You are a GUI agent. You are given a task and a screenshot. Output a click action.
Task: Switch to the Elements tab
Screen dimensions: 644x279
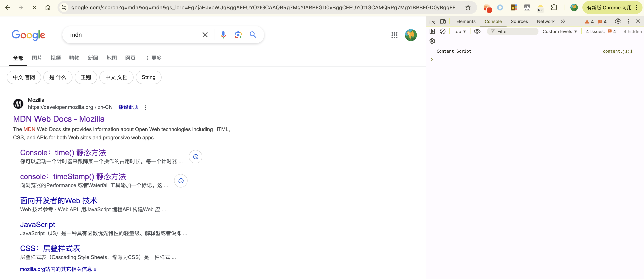coord(466,21)
